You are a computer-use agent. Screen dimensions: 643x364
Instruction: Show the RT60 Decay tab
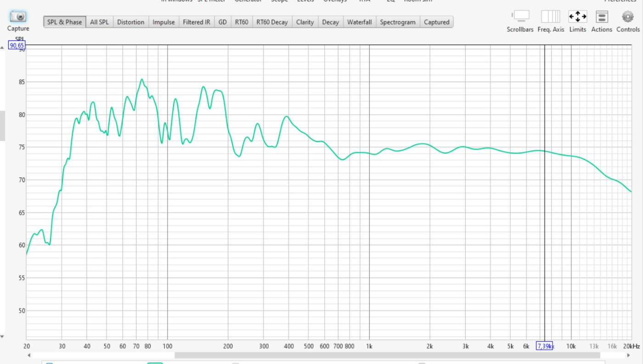point(272,22)
